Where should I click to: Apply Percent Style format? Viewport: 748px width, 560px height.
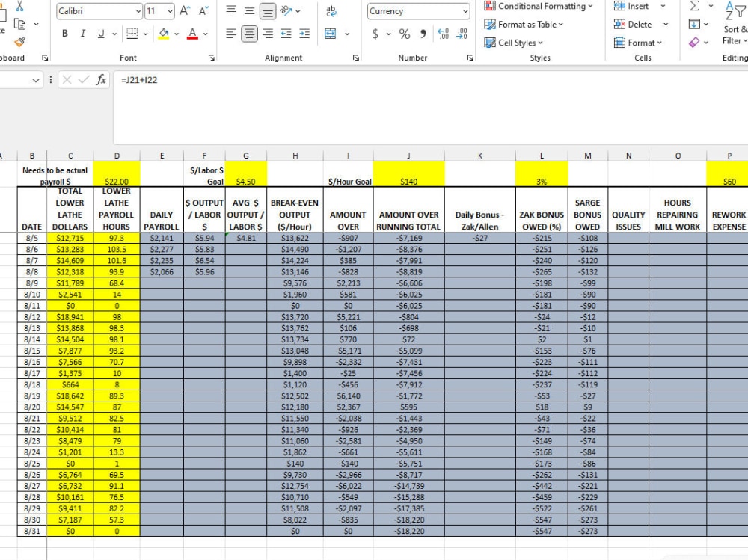point(405,34)
